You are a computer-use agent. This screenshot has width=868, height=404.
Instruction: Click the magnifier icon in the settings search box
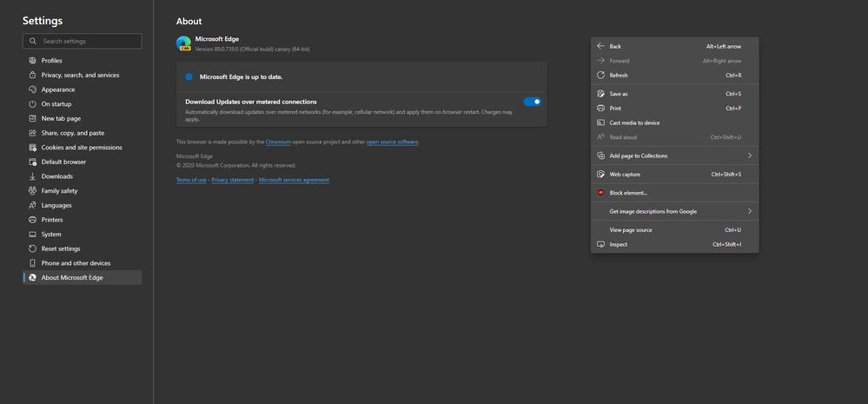coord(33,41)
